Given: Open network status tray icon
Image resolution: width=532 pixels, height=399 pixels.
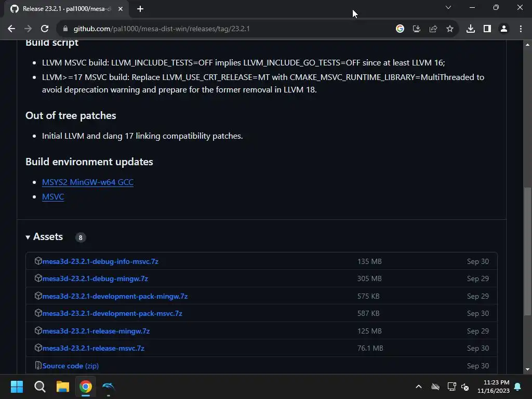Looking at the screenshot, I should pyautogui.click(x=451, y=387).
